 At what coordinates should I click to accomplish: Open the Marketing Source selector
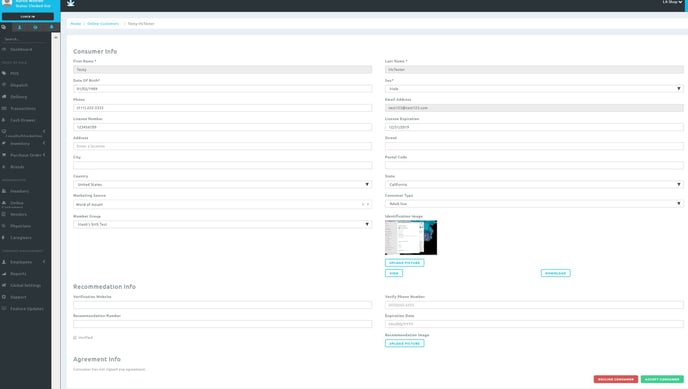tap(222, 204)
